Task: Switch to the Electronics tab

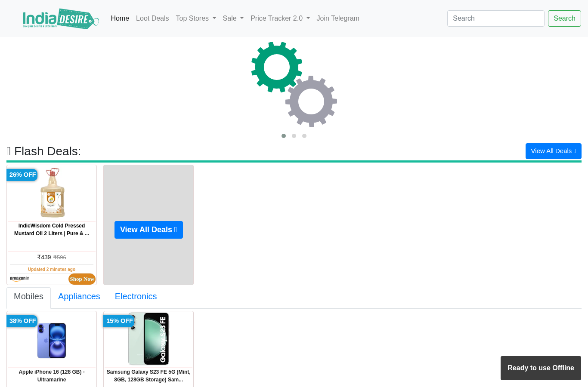Action: pyautogui.click(x=136, y=297)
